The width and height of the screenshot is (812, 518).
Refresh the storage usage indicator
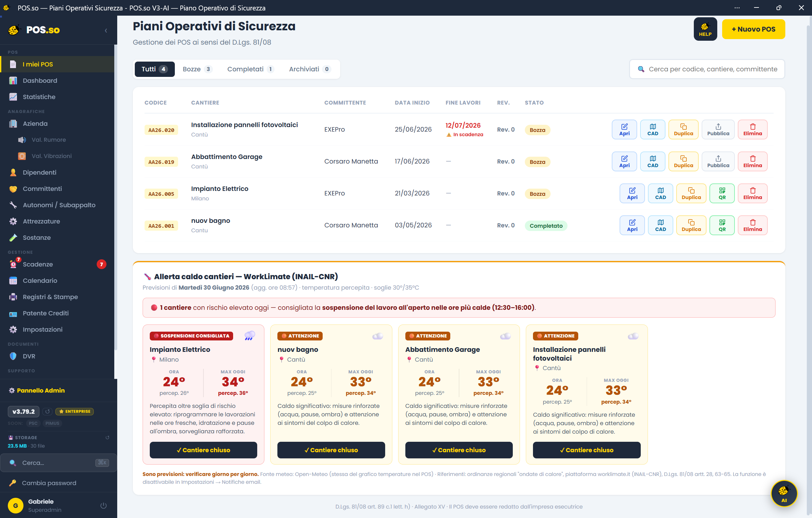pos(107,437)
